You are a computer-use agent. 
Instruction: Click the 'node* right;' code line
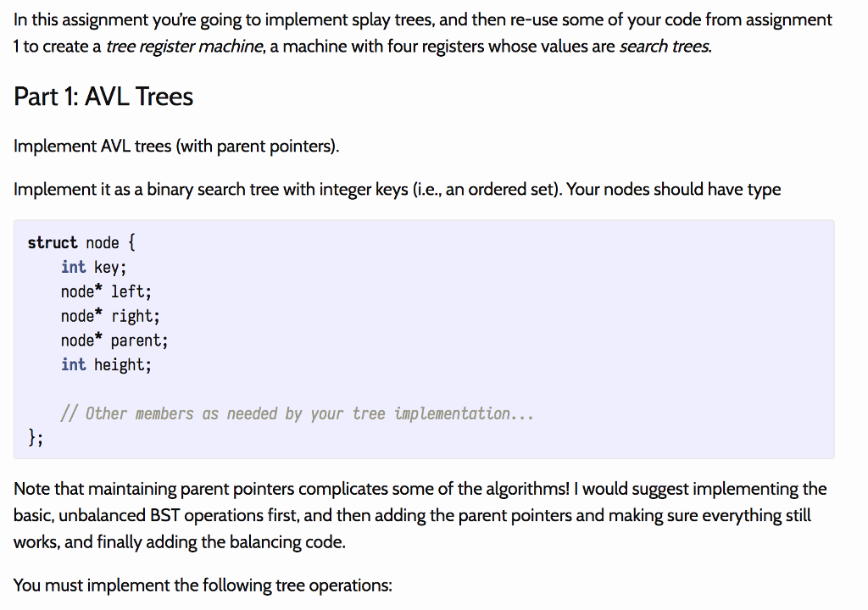110,316
